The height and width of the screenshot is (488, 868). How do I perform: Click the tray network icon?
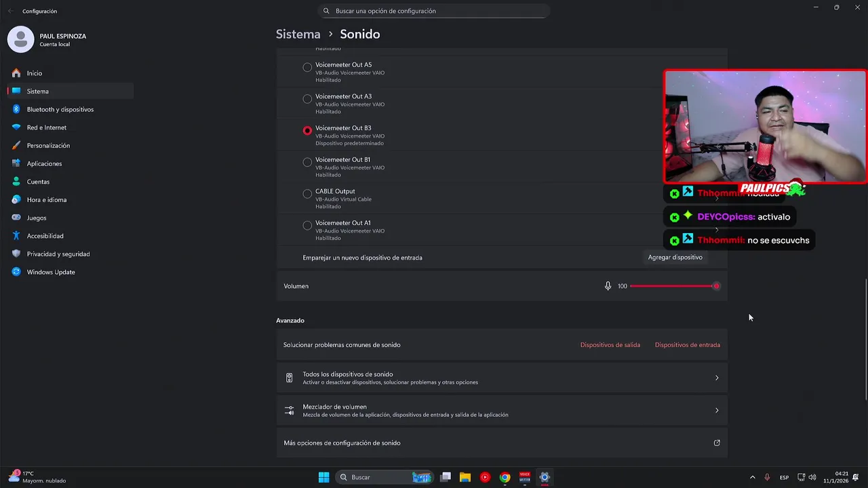[801, 477]
